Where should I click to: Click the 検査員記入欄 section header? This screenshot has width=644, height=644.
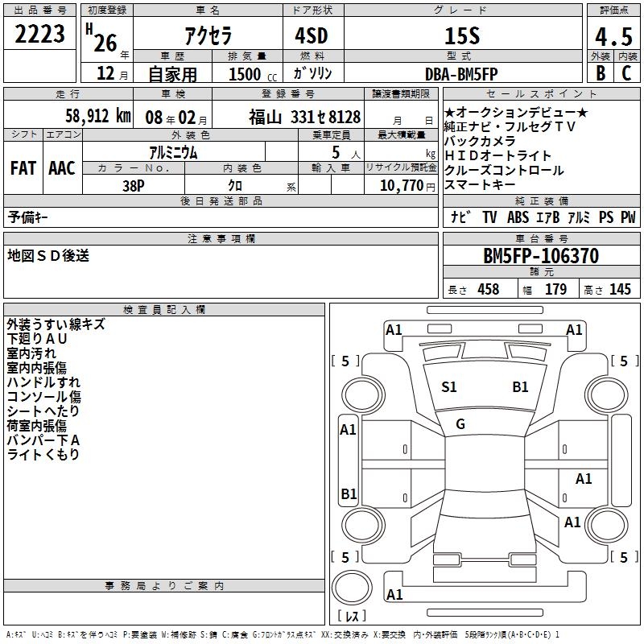[164, 310]
